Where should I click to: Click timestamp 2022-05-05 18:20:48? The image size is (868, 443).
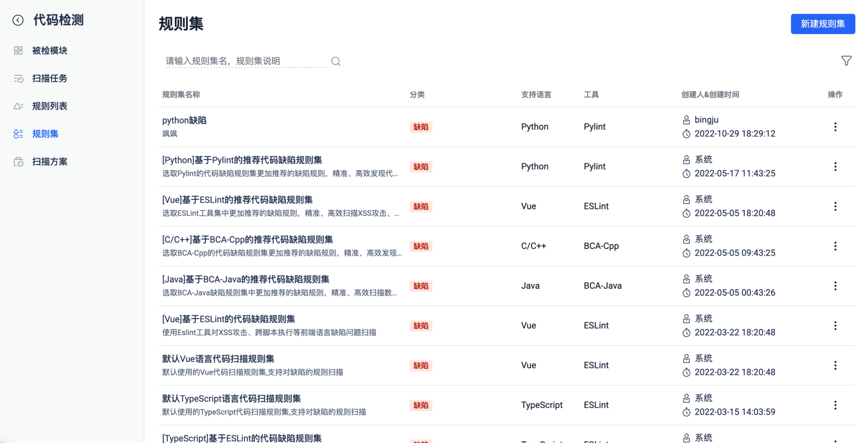tap(735, 213)
